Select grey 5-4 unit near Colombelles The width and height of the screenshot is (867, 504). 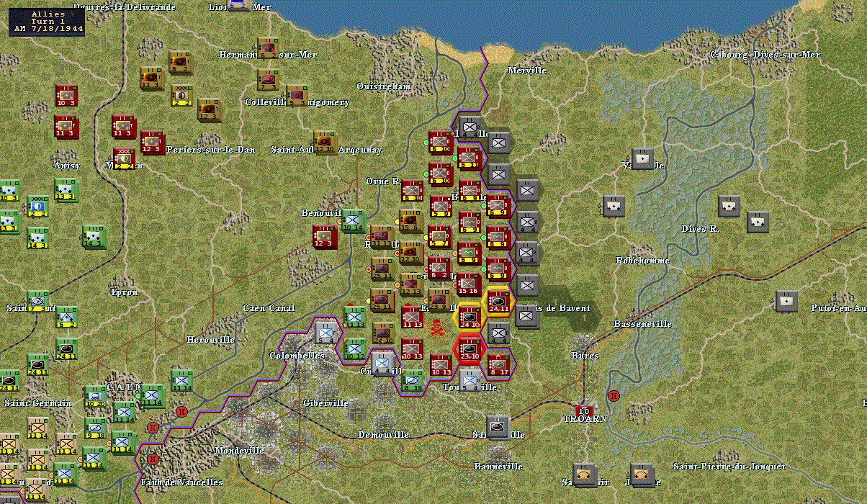point(325,333)
